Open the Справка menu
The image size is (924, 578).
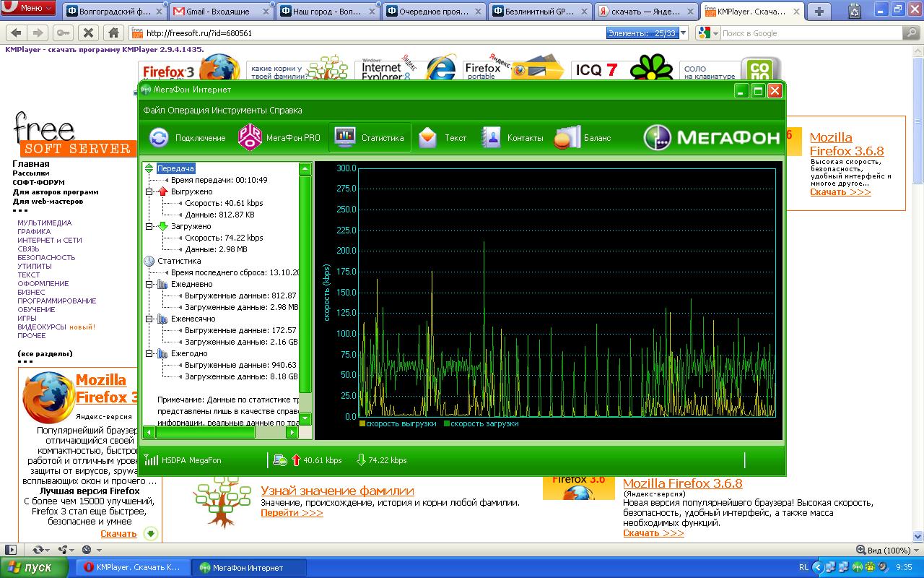click(x=286, y=111)
